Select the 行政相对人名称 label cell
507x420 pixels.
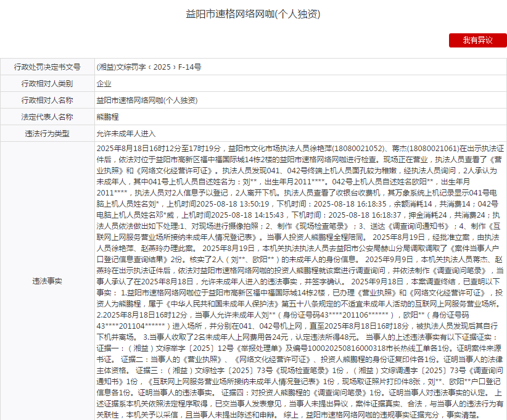[47, 100]
